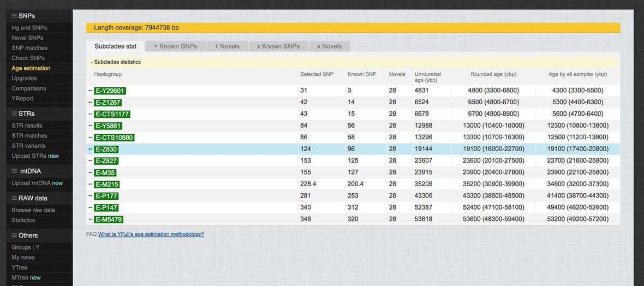
Task: Click the menu icon beside Others heading
Action: pyautogui.click(x=15, y=235)
